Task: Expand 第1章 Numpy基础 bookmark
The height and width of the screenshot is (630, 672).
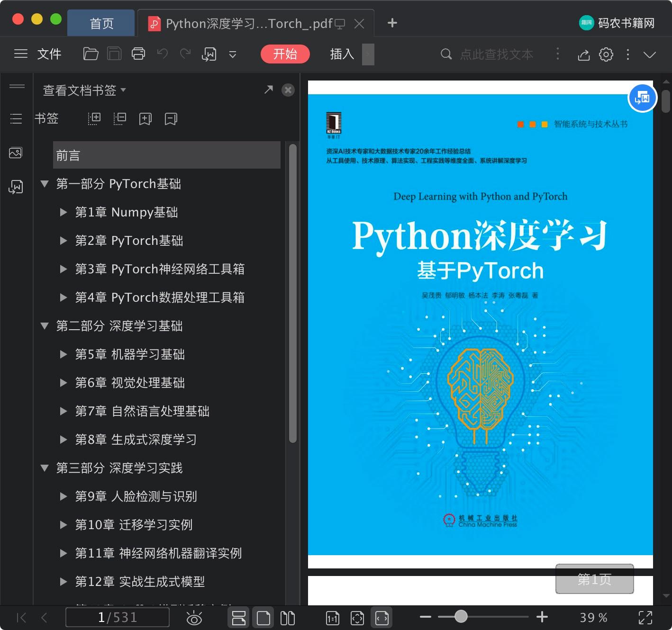Action: (x=63, y=212)
